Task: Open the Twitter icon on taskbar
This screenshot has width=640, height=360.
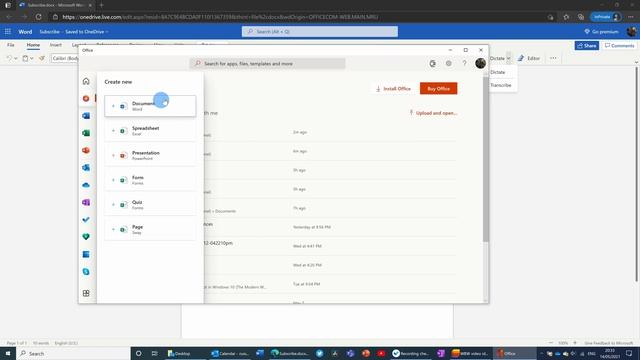Action: (x=319, y=353)
